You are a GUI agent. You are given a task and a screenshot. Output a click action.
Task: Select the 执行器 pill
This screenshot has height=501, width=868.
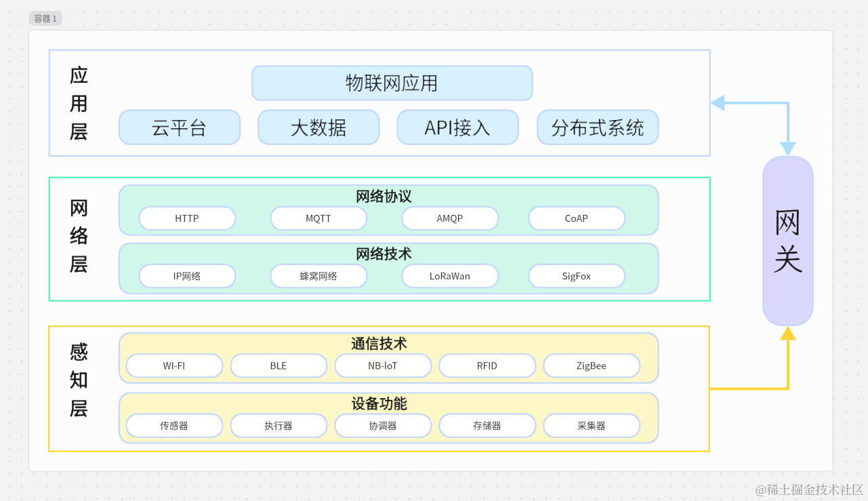pos(278,426)
